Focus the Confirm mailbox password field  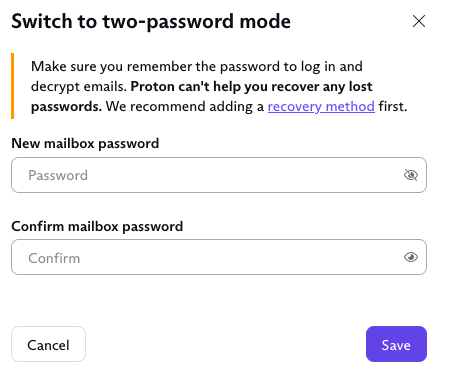pos(219,257)
